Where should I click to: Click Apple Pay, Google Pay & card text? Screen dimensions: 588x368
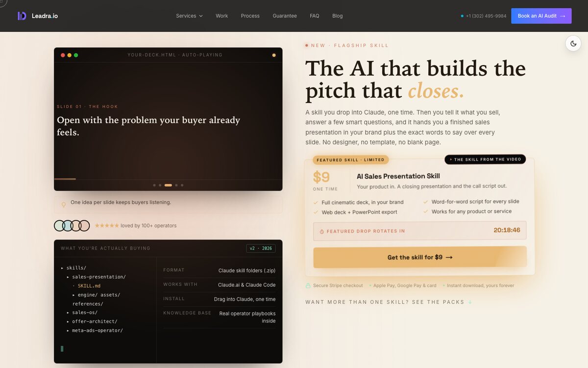tap(405, 286)
